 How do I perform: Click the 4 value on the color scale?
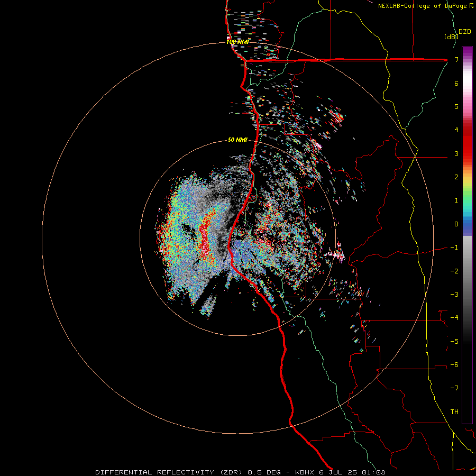[456, 130]
